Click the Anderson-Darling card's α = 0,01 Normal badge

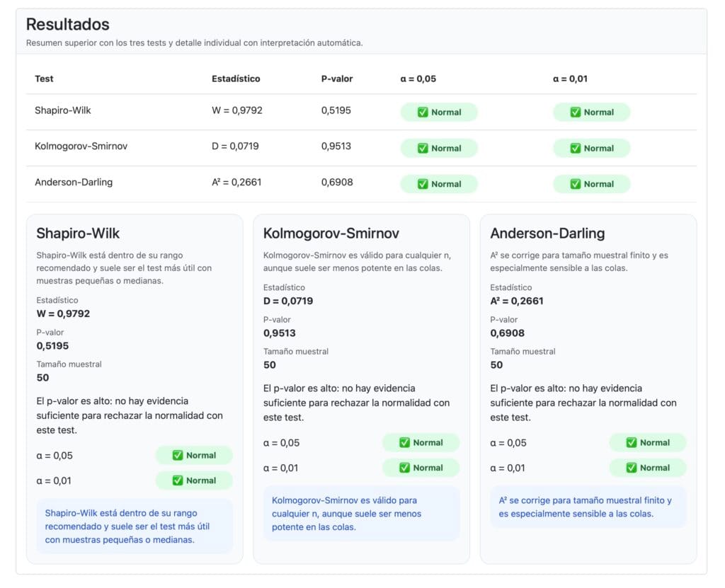pyautogui.click(x=648, y=468)
